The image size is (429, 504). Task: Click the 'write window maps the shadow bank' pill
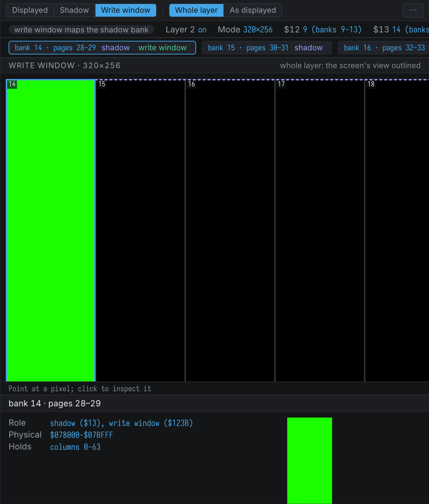click(x=81, y=30)
